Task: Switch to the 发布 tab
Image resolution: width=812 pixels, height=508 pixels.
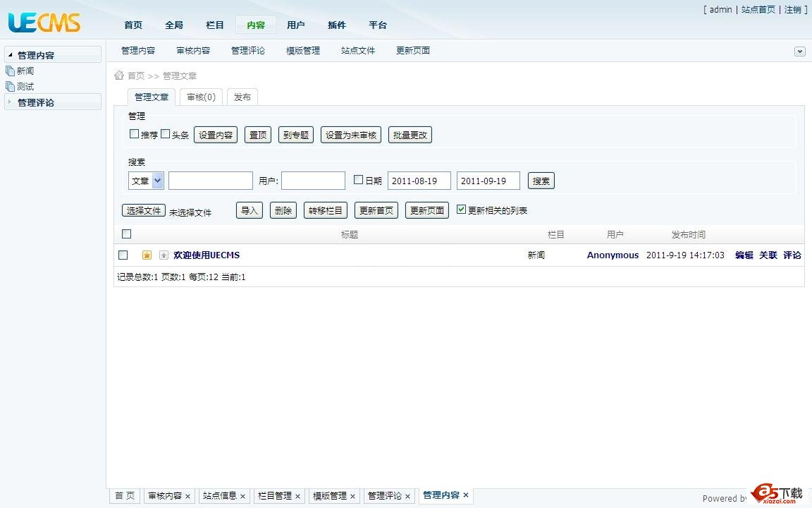Action: (x=242, y=97)
